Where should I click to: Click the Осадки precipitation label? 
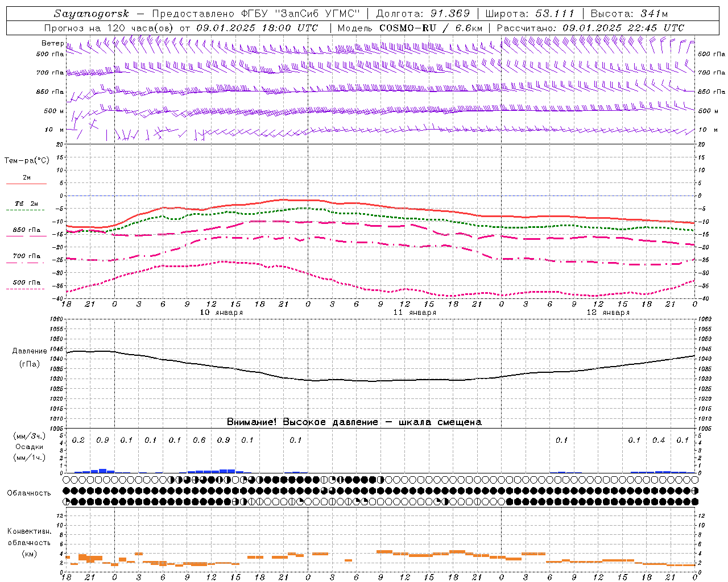point(30,447)
